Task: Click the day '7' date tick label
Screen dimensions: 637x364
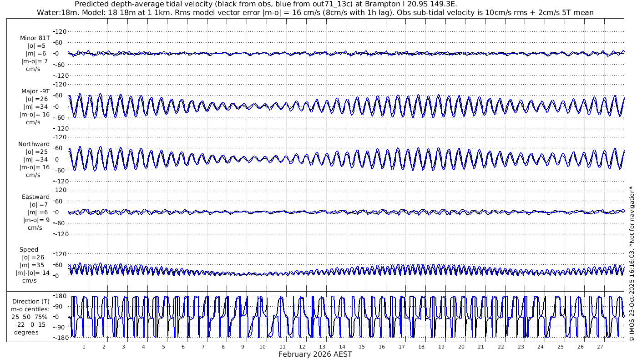Action: (x=203, y=347)
